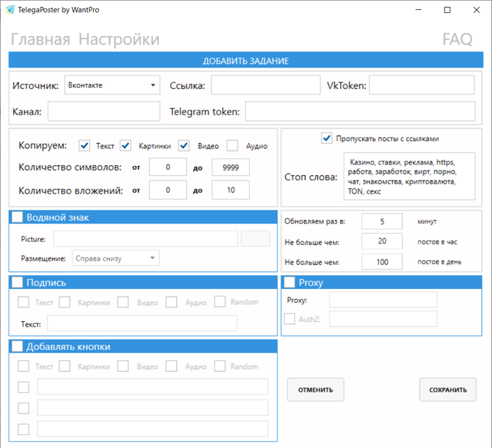
Task: Check Видео checkbox under Добавлять кнопки
Action: pos(123,366)
